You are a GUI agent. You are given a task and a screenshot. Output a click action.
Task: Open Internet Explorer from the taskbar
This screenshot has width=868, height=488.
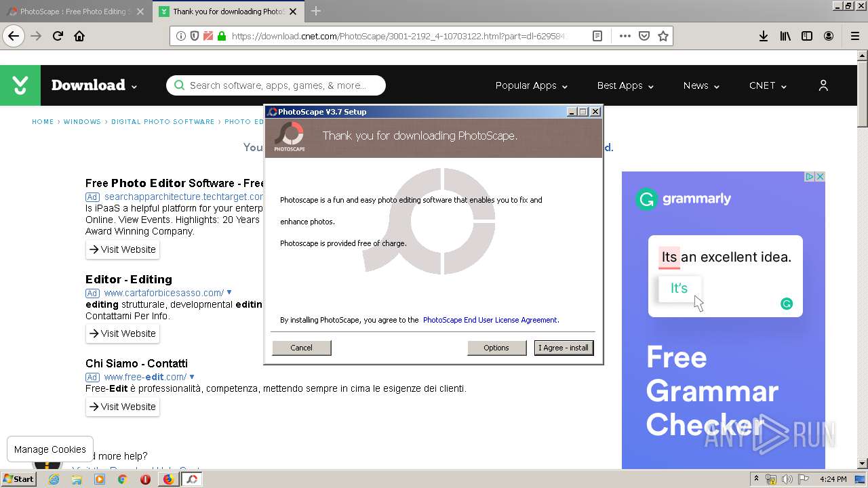click(54, 479)
